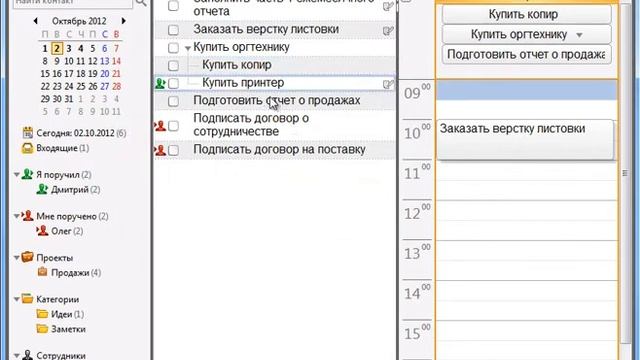The image size is (640, 360).
Task: Tick the Купить копир checkbox
Action: point(173,65)
